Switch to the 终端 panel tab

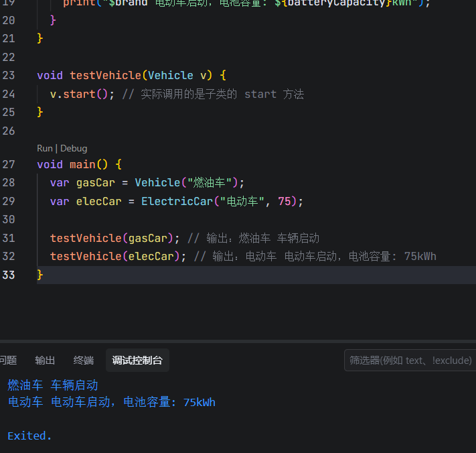pyautogui.click(x=84, y=361)
